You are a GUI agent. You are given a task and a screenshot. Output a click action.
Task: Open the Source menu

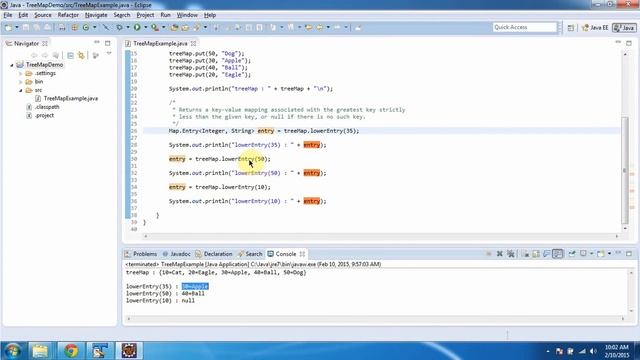(x=43, y=15)
